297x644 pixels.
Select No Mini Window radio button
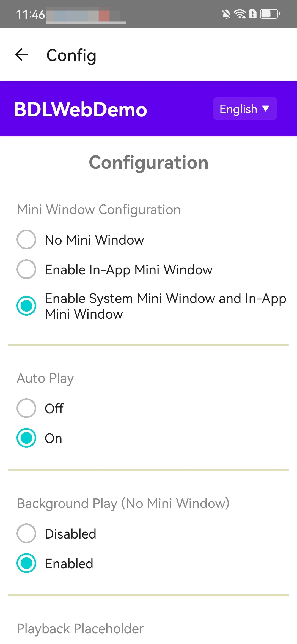pyautogui.click(x=26, y=239)
